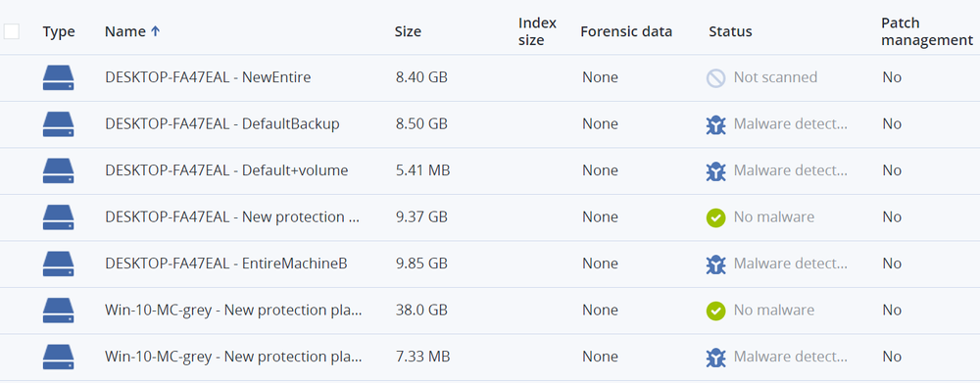The image size is (980, 383).
Task: Click forensic data None in 7.33 MB row
Action: [x=600, y=358]
